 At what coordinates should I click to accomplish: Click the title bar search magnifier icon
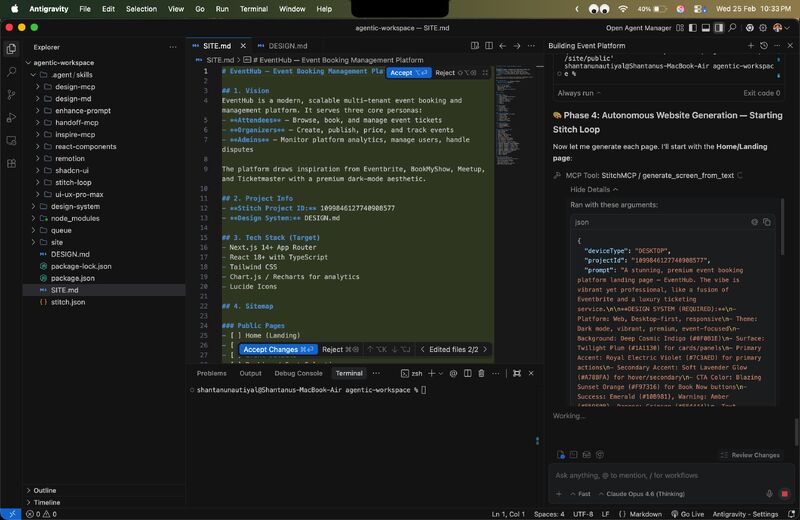coord(732,28)
